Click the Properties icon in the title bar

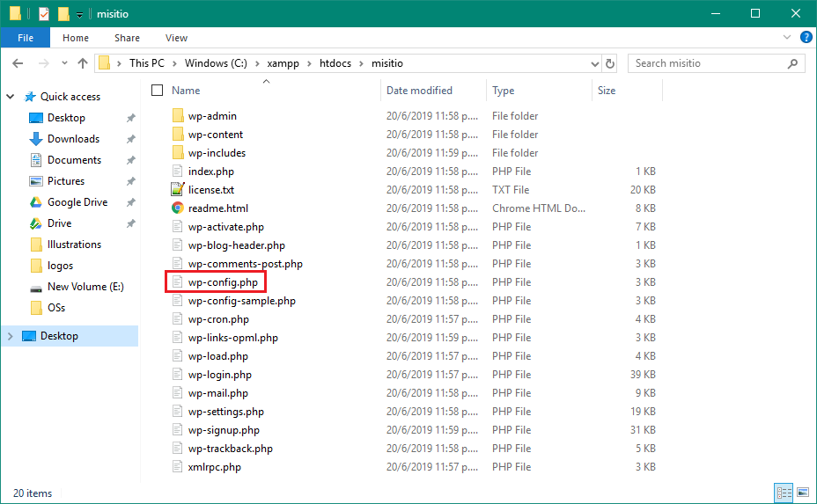pos(44,13)
